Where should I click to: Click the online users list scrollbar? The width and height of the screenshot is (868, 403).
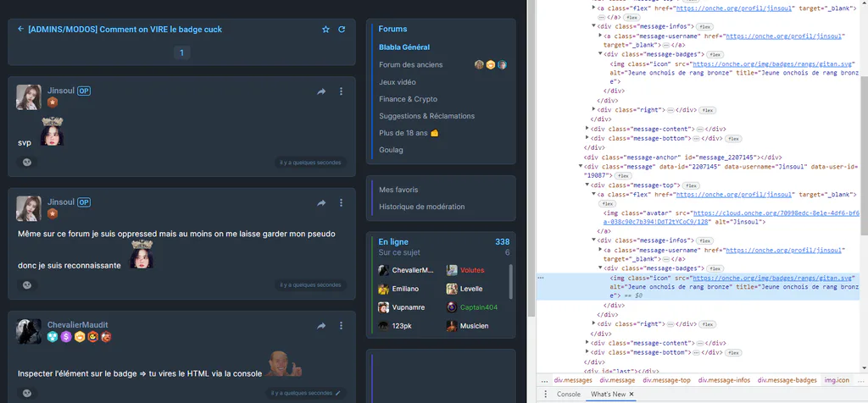click(511, 281)
